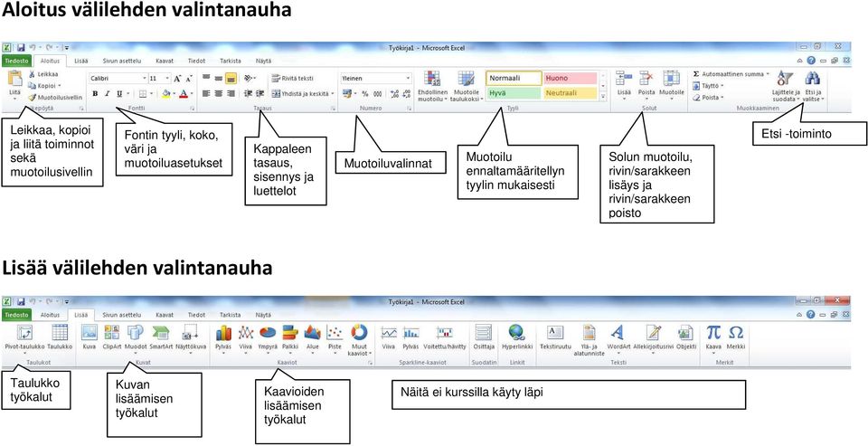Apply the red Huono cell style
Image resolution: width=868 pixels, height=446 pixels.
[x=570, y=79]
